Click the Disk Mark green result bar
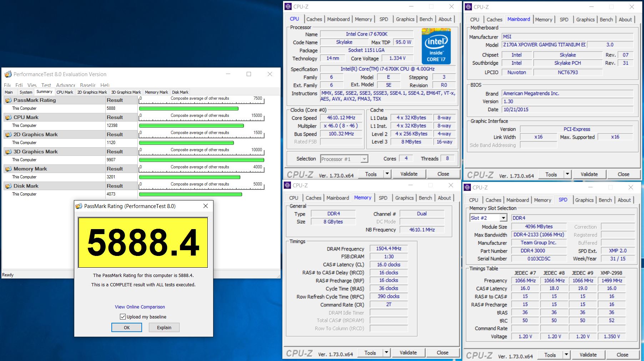This screenshot has height=361, width=644. (191, 194)
